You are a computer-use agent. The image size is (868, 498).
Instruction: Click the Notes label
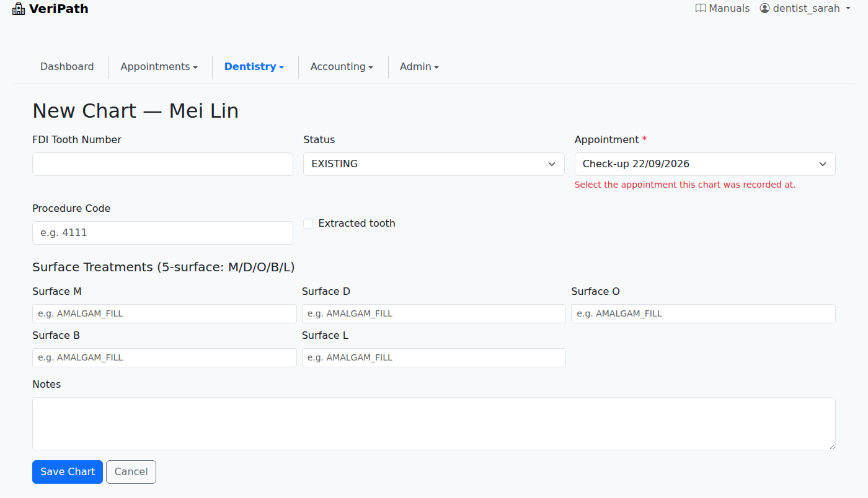coord(46,385)
